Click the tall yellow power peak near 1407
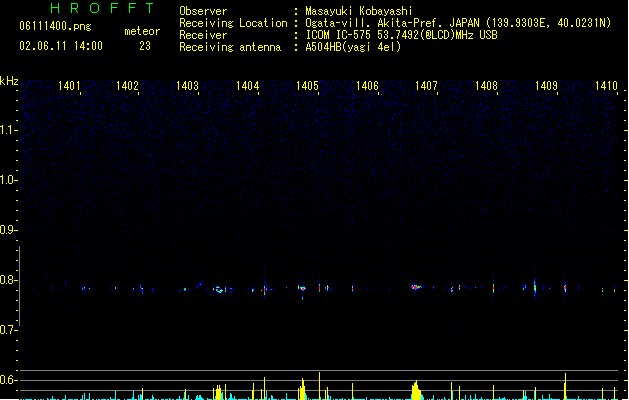 click(416, 390)
